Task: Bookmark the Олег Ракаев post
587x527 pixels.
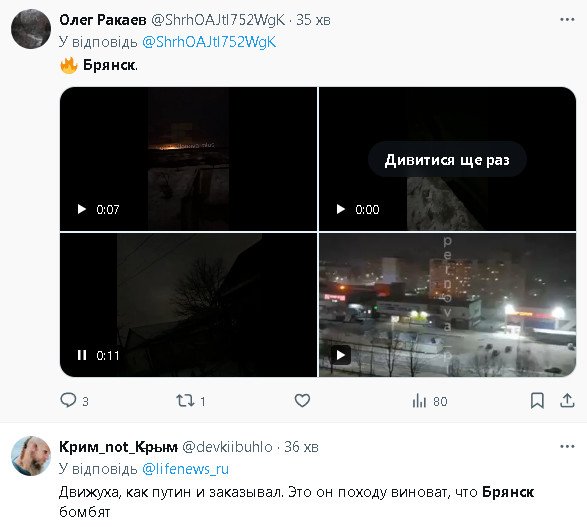Action: 537,400
